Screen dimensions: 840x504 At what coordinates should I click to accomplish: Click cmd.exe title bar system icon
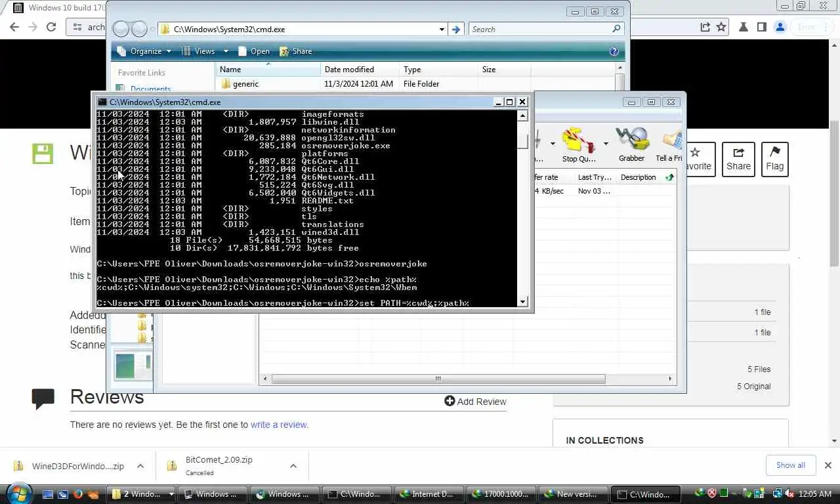[x=101, y=102]
